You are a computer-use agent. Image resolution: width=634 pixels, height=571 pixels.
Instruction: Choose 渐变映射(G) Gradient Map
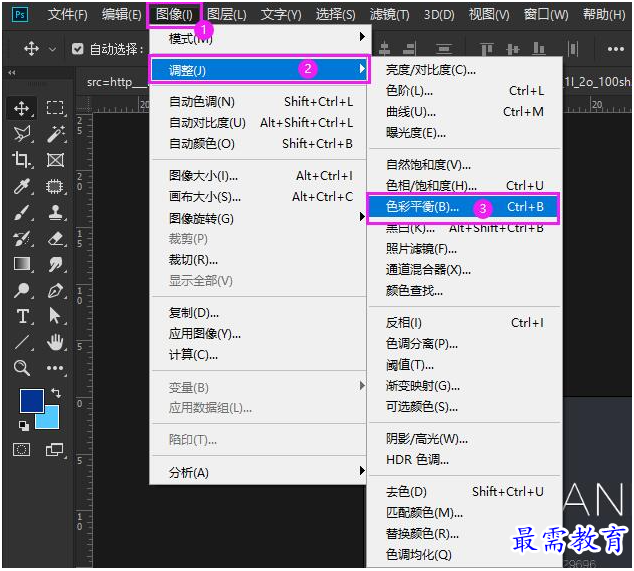[x=465, y=386]
